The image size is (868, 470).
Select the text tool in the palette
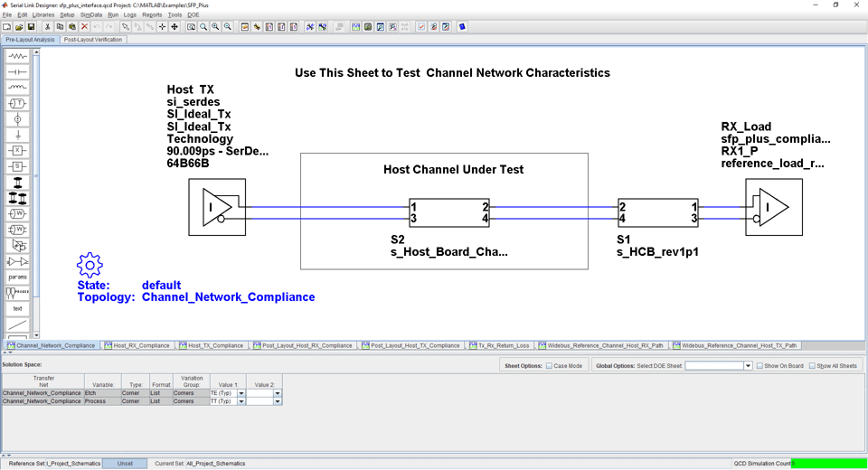17,308
